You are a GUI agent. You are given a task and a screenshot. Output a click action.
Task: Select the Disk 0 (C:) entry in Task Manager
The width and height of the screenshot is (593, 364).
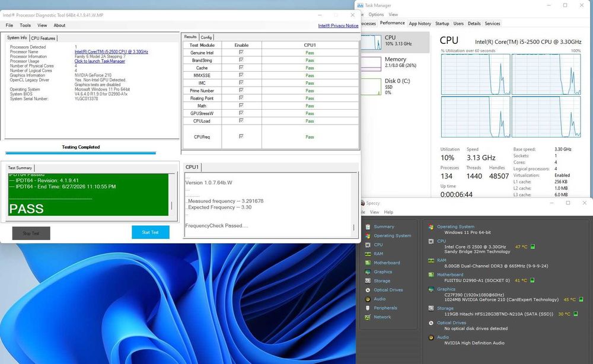[395, 86]
